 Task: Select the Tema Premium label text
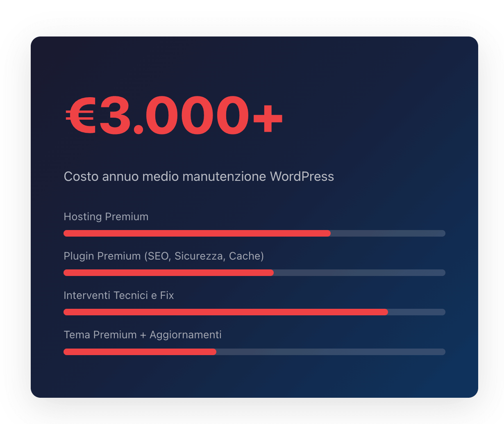point(100,335)
